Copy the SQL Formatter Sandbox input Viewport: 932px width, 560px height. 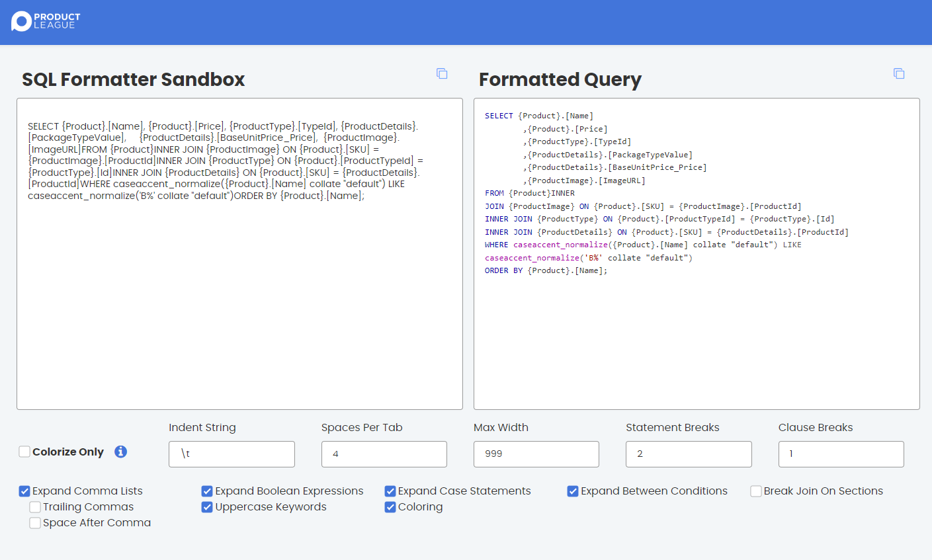[442, 73]
